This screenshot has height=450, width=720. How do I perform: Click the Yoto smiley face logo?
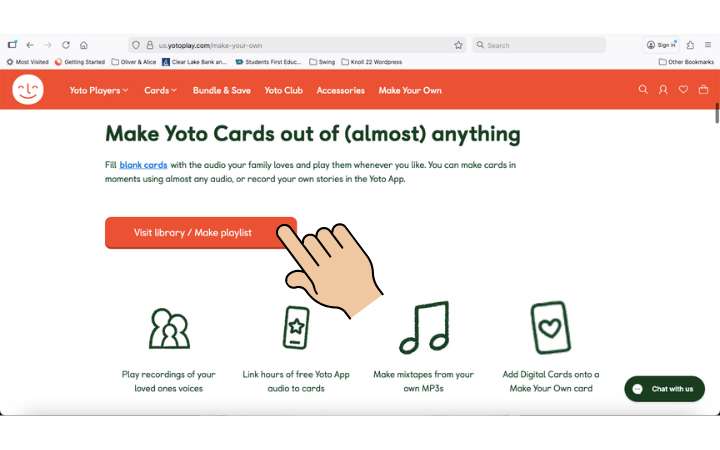tap(28, 90)
